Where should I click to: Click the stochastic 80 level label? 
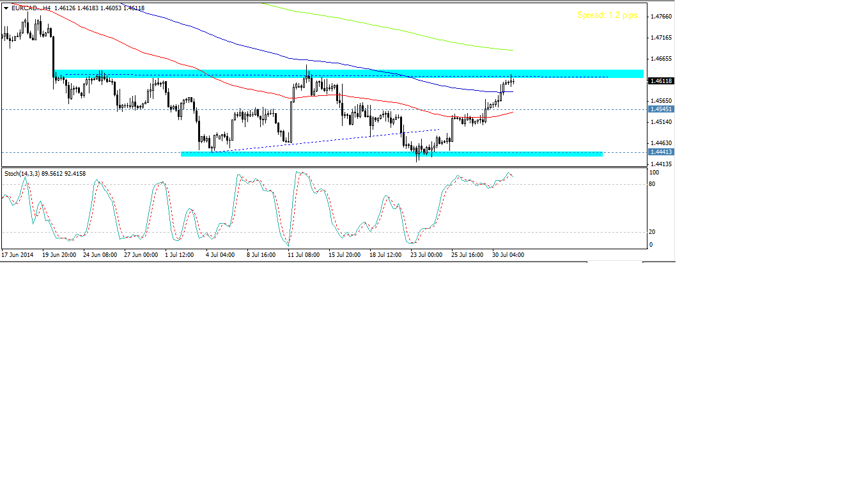click(x=652, y=184)
